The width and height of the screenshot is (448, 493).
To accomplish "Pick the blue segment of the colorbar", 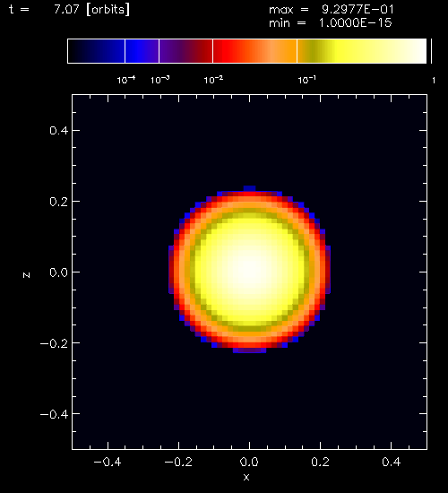I will (x=142, y=51).
